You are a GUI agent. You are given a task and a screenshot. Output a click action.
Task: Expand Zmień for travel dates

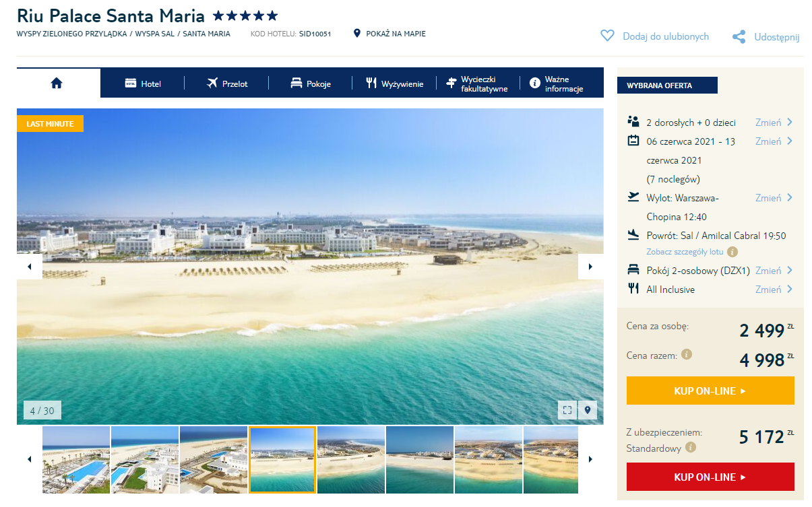tap(774, 141)
